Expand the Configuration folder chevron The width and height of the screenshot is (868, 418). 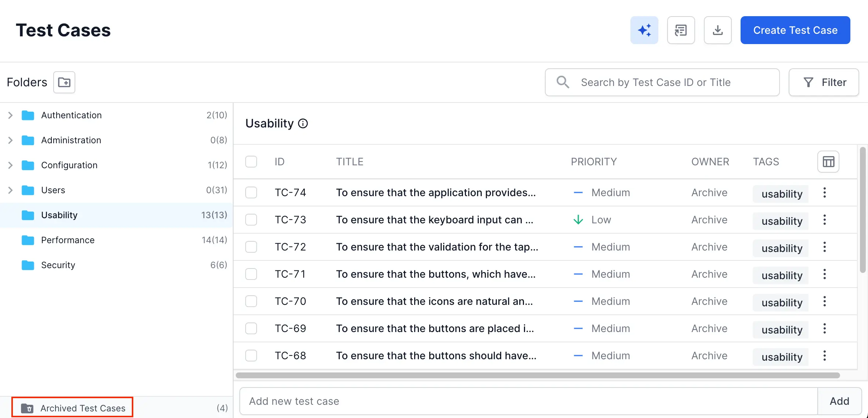coord(10,165)
